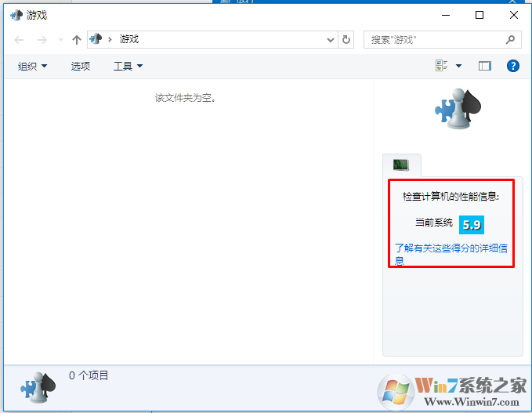This screenshot has height=413, width=532.
Task: Click the 5.9 system score badge
Action: coord(472,225)
